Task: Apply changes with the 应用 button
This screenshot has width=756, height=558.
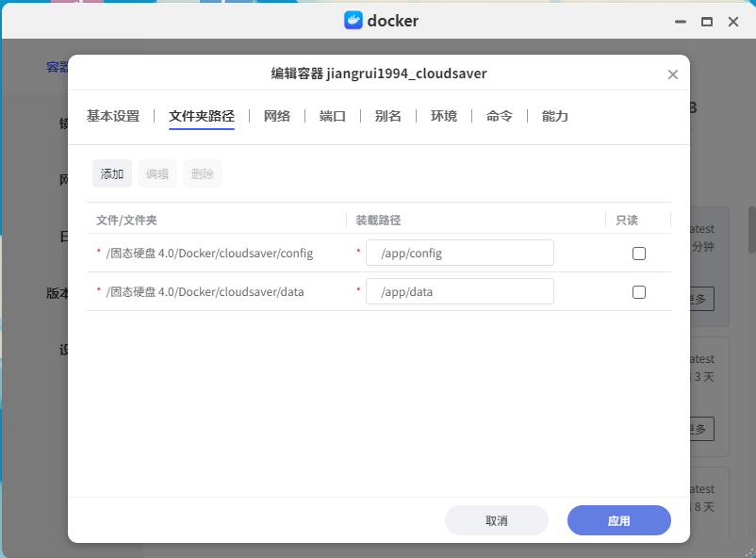Action: click(618, 520)
